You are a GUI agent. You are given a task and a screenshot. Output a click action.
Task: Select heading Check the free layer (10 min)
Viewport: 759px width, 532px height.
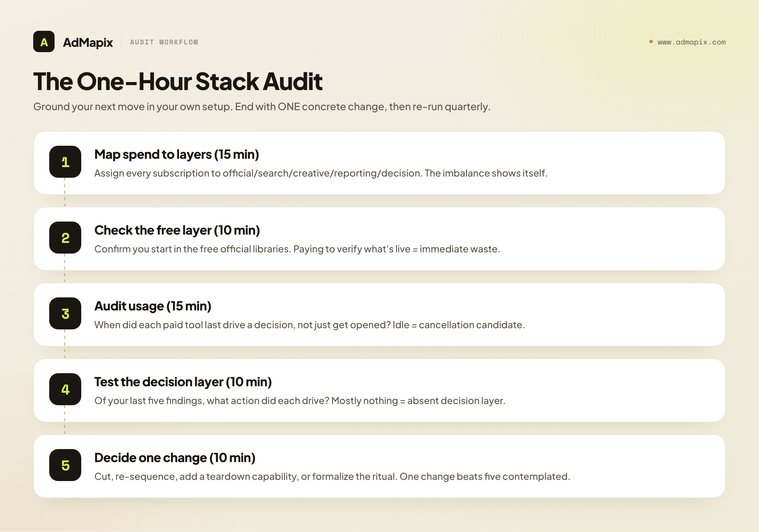177,230
